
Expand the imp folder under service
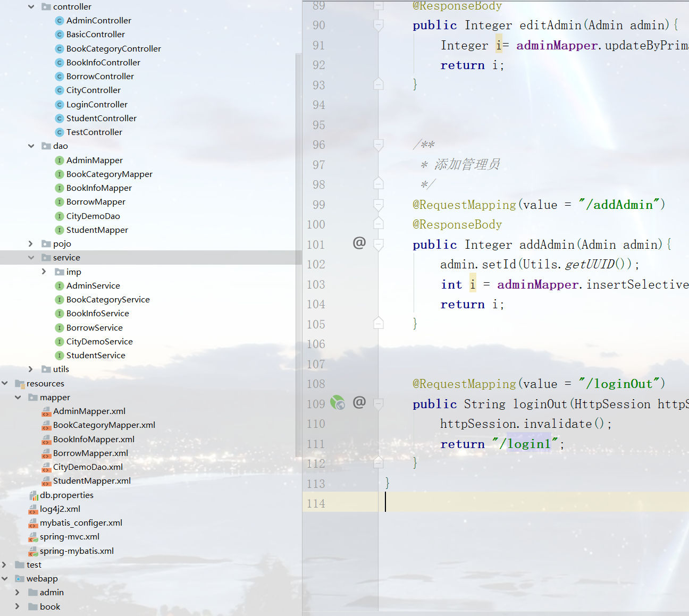coord(44,272)
